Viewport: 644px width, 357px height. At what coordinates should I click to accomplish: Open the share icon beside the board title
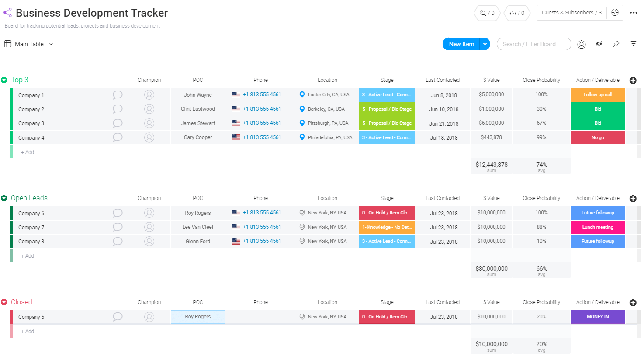[x=7, y=12]
